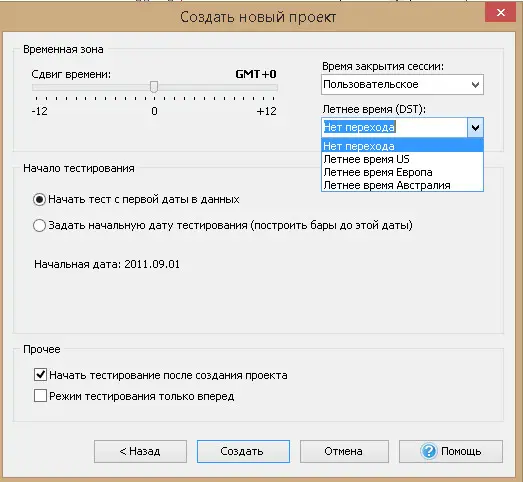Select Начать тест с первой даты radio

[x=39, y=199]
